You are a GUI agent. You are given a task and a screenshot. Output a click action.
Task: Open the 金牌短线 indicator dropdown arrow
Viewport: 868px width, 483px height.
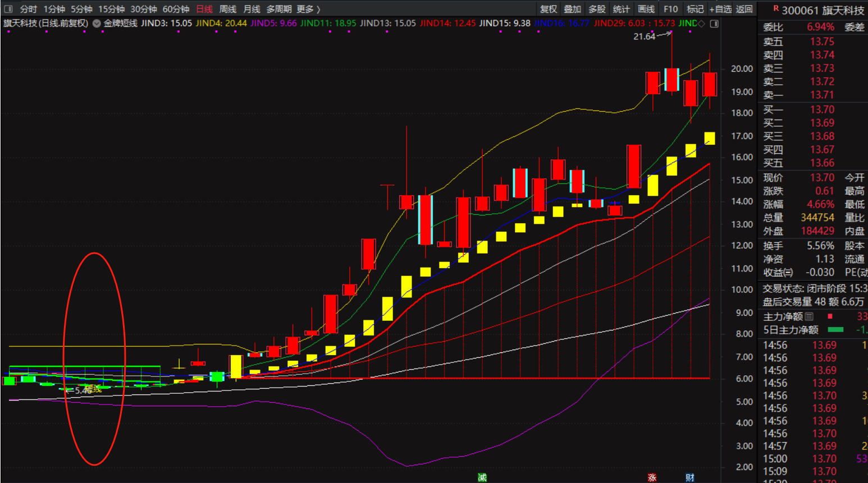pyautogui.click(x=97, y=24)
